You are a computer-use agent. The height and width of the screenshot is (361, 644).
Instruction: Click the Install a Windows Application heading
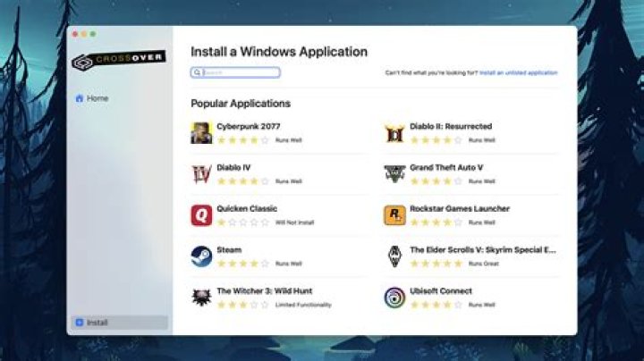279,52
